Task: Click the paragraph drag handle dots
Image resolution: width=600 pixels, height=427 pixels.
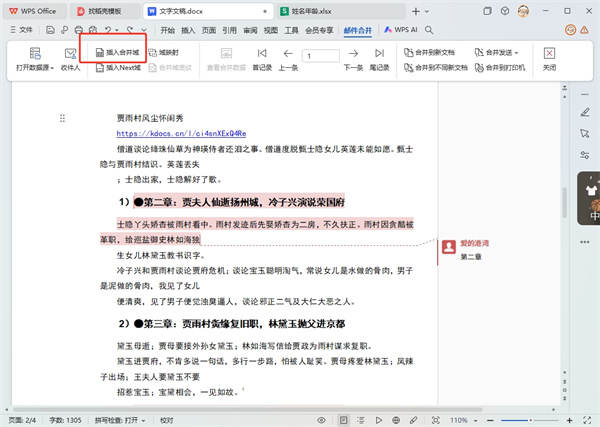Action: pos(62,118)
